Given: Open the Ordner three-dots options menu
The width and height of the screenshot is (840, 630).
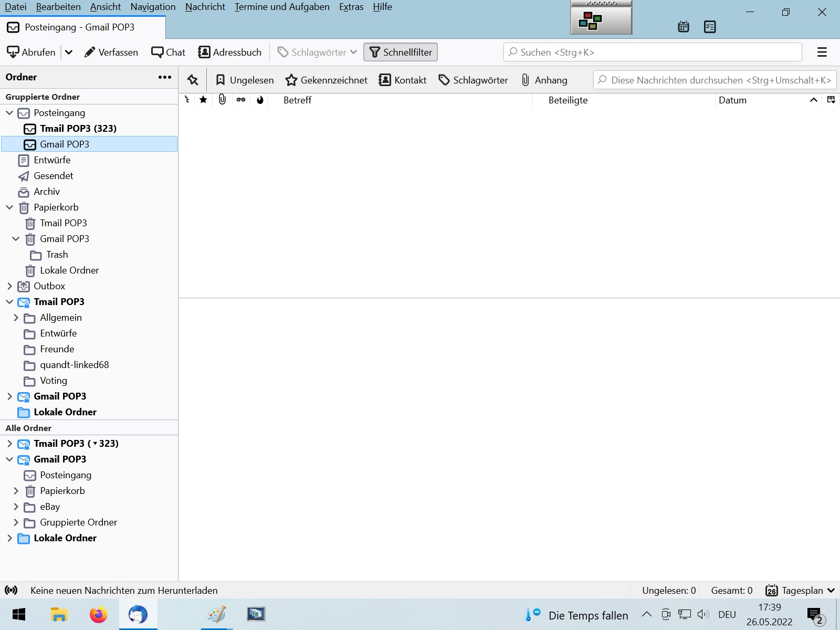Looking at the screenshot, I should (x=164, y=77).
